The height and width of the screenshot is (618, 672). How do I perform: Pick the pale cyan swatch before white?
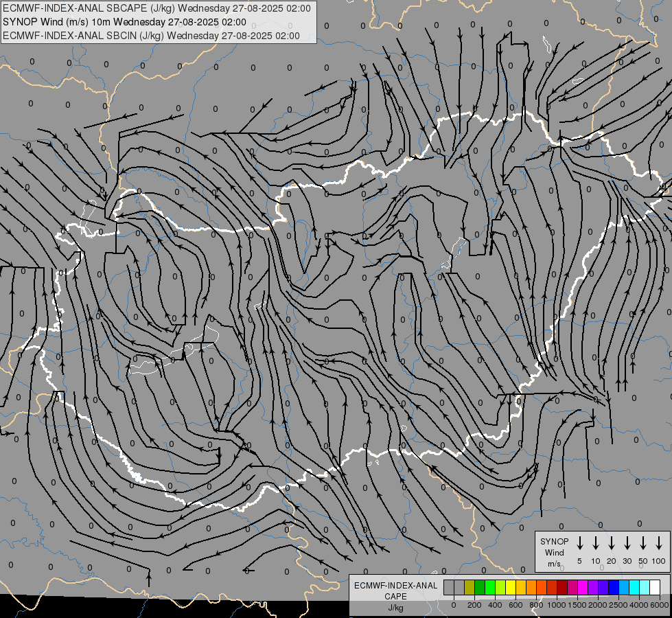(645, 587)
